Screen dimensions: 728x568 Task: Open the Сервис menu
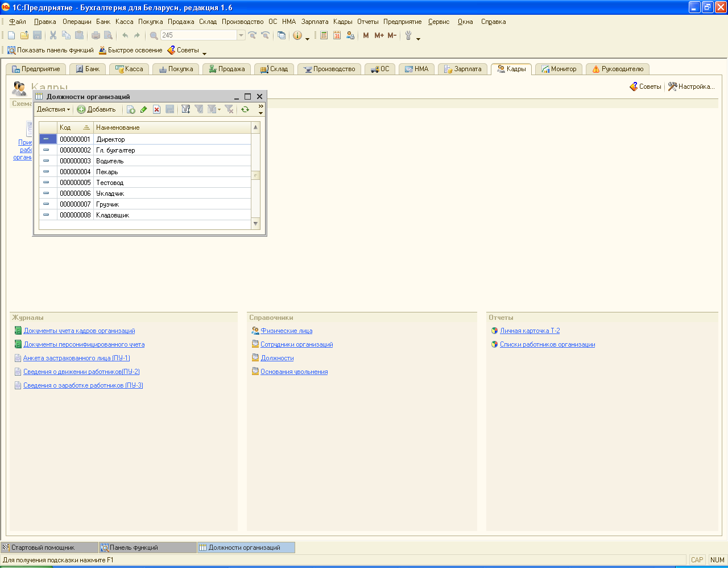tap(439, 22)
